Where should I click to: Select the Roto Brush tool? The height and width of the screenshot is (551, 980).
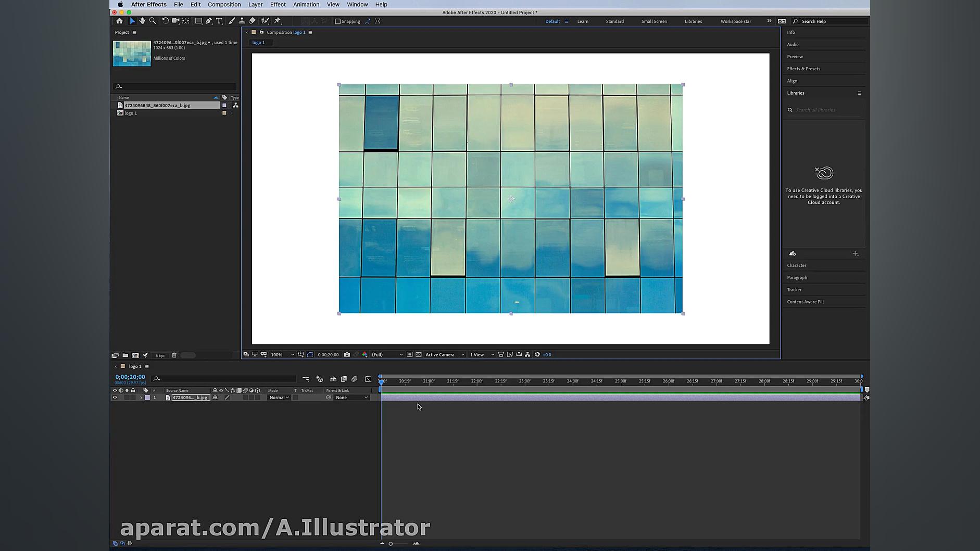pos(265,21)
